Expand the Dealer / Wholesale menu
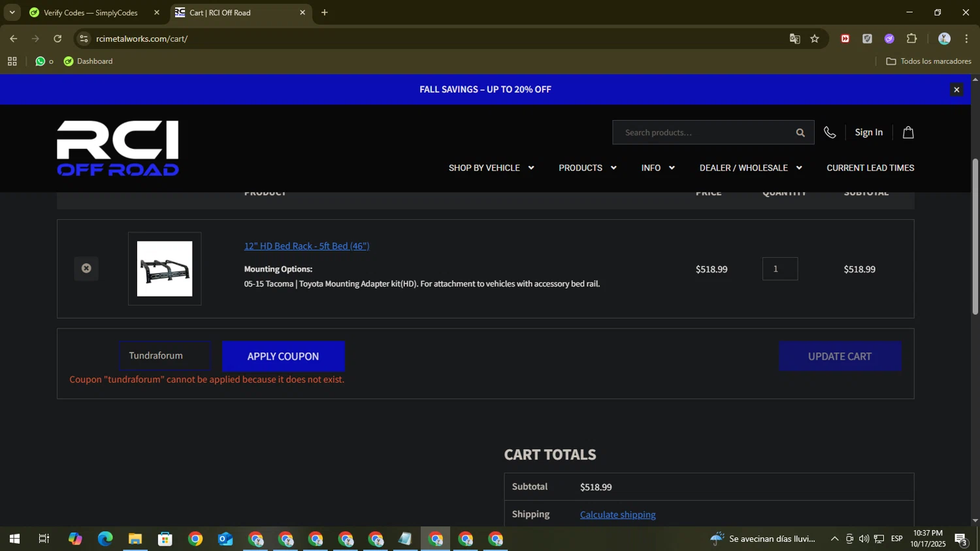Viewport: 980px width, 551px height. point(751,168)
